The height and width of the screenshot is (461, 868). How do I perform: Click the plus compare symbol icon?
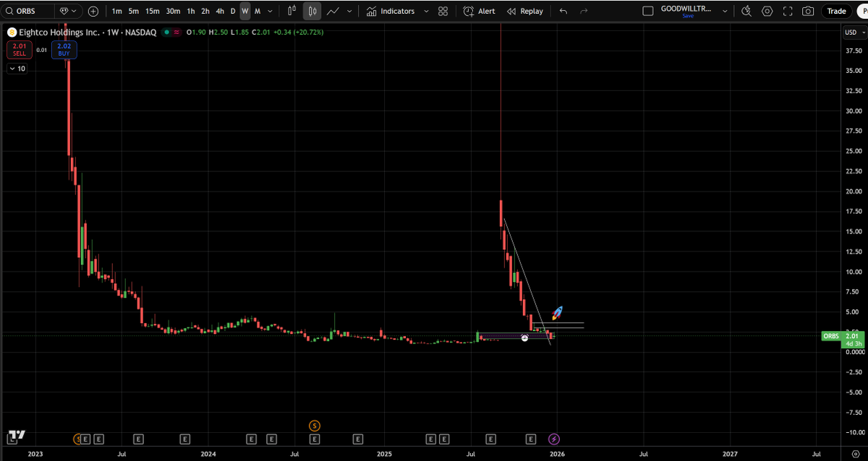click(93, 11)
